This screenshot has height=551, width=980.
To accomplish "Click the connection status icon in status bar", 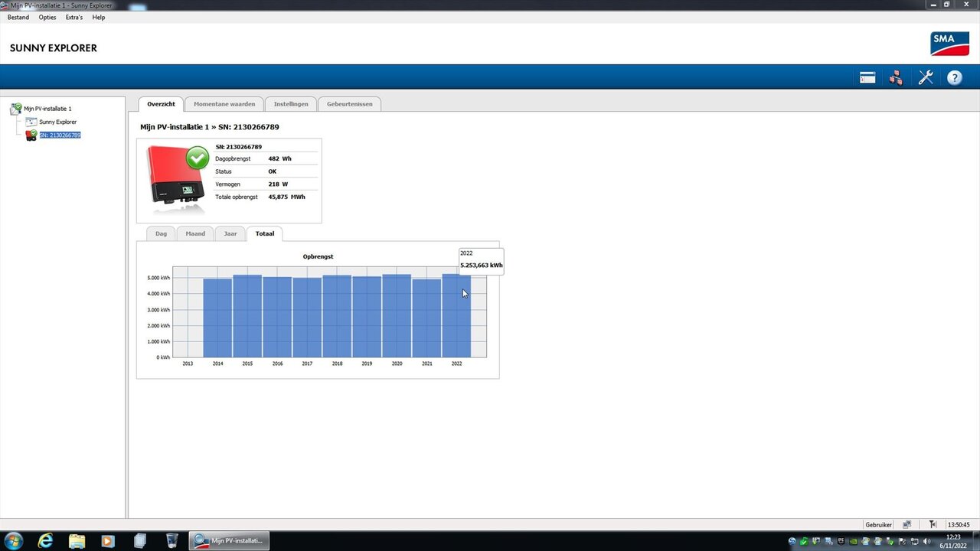I will (907, 525).
